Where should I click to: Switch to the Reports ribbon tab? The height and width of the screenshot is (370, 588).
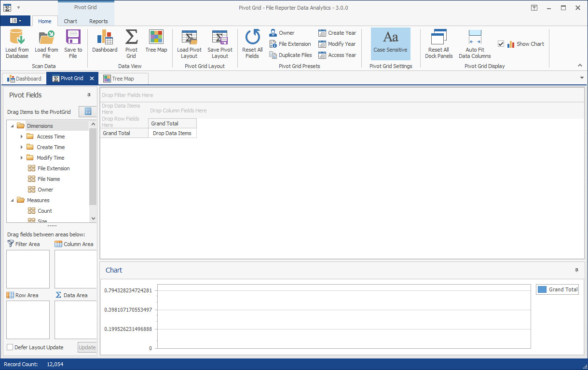click(98, 21)
